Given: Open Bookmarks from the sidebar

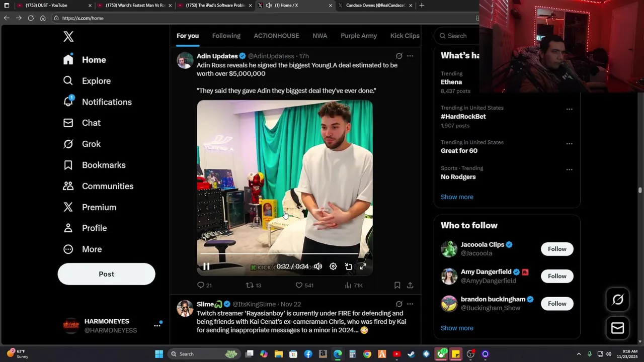Looking at the screenshot, I should click(94, 165).
